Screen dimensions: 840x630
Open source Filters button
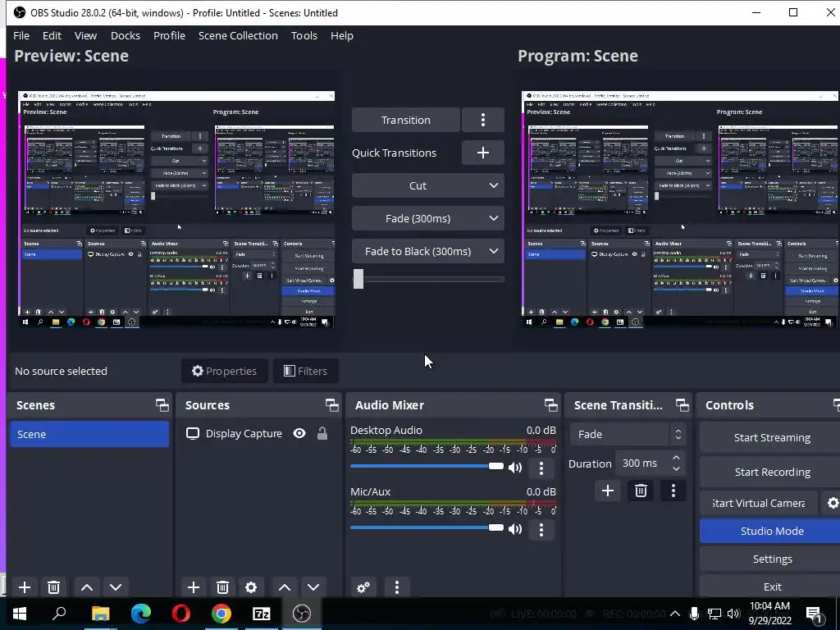pyautogui.click(x=305, y=371)
